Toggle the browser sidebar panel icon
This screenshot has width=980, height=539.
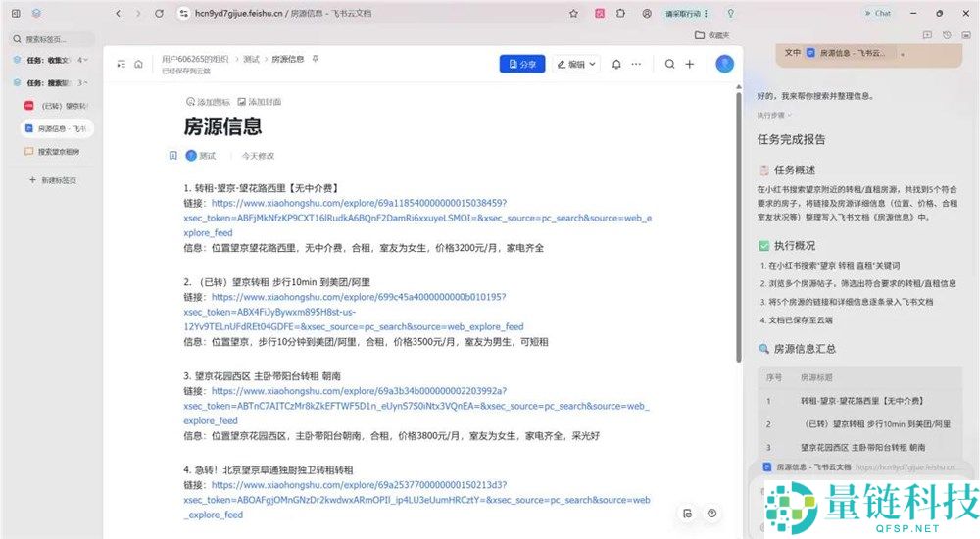(x=17, y=13)
